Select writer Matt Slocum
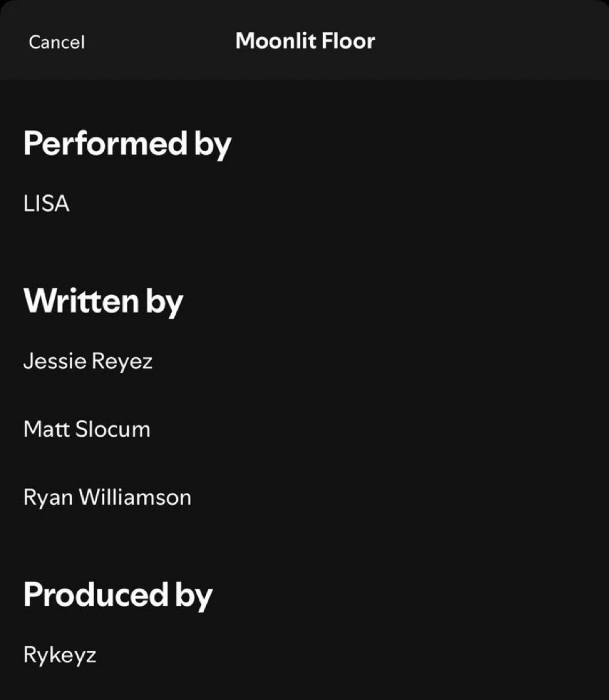609x700 pixels. tap(87, 429)
